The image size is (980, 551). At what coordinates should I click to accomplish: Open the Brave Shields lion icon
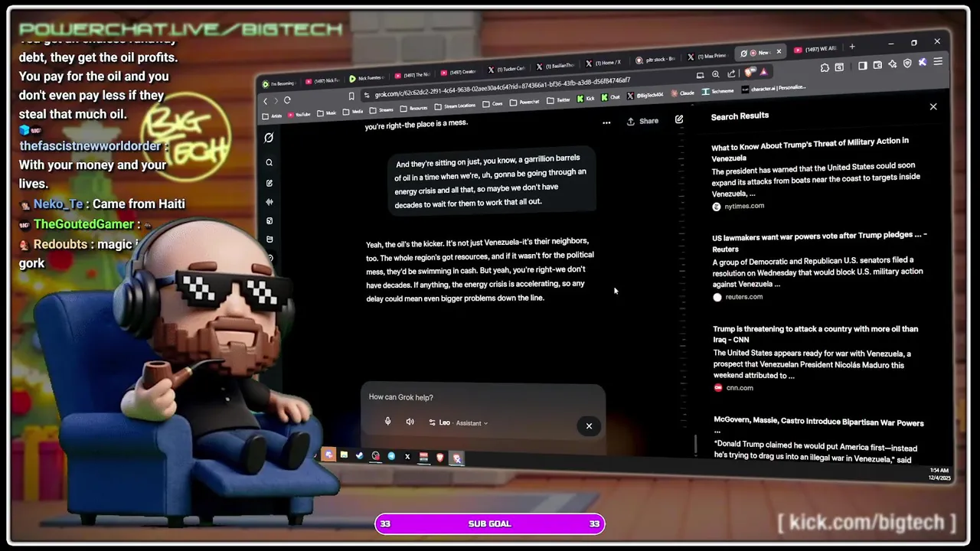[x=749, y=73]
